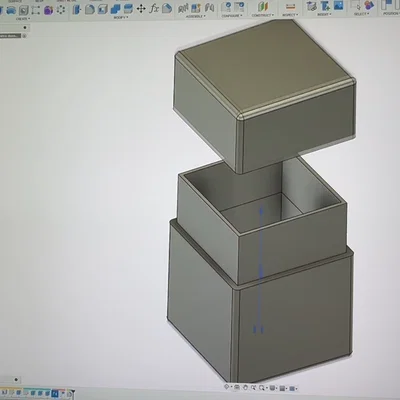Screen dimensions: 400x400
Task: Activate the Zoom navigation tool
Action: [253, 388]
